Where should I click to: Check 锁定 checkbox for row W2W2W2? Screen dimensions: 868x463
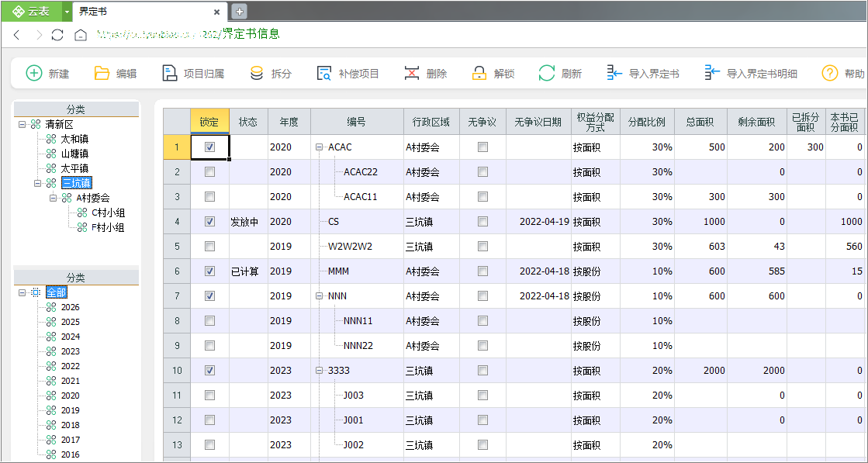[209, 246]
